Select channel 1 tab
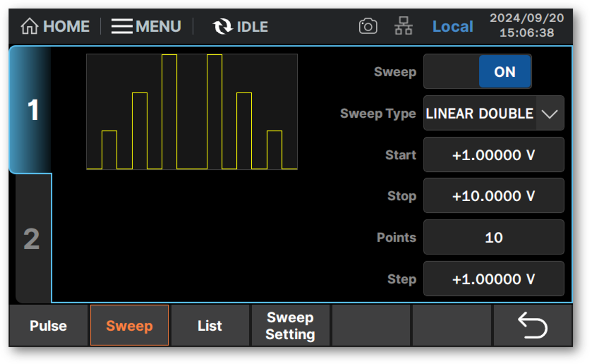The width and height of the screenshot is (590, 364). click(31, 110)
